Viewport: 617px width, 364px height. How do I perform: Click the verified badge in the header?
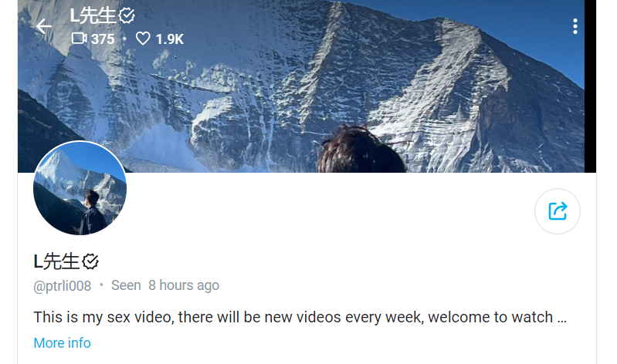coord(127,15)
